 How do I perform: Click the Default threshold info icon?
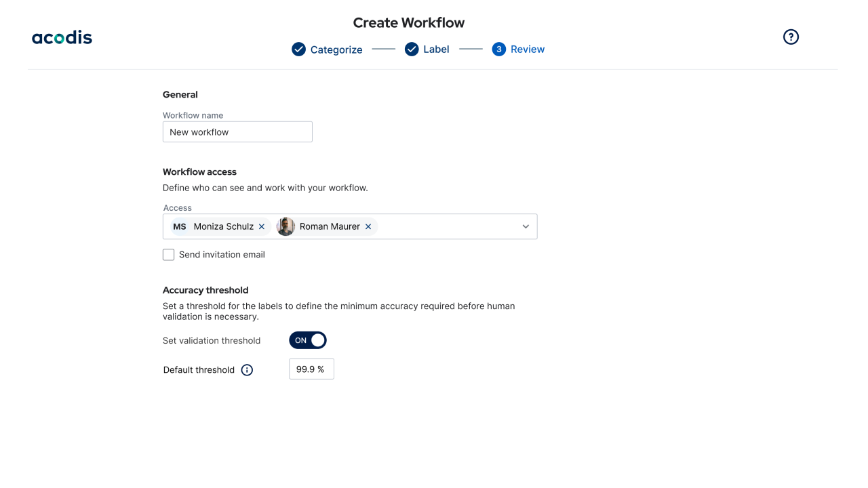[x=247, y=370]
